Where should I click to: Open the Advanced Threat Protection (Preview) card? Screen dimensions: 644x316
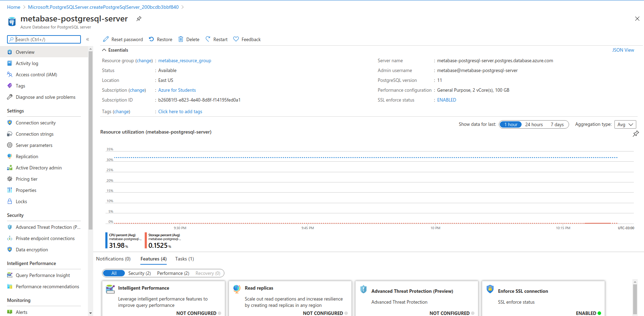[x=417, y=298]
